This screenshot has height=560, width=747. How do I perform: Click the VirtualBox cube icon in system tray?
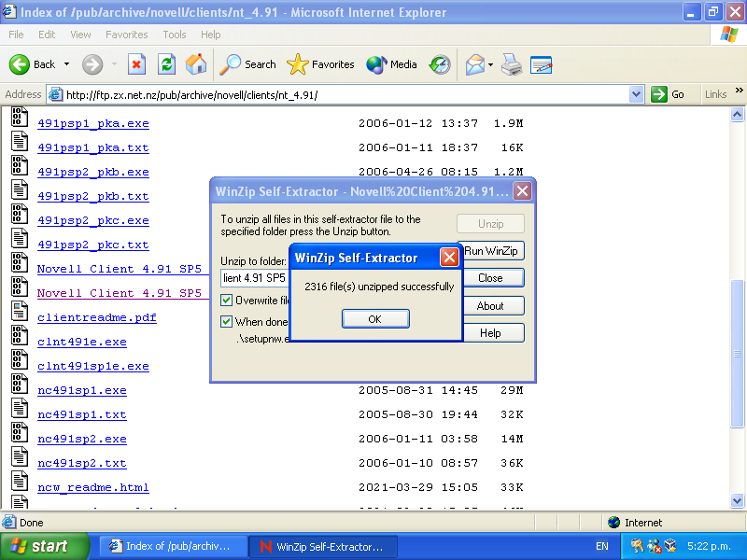(x=670, y=546)
